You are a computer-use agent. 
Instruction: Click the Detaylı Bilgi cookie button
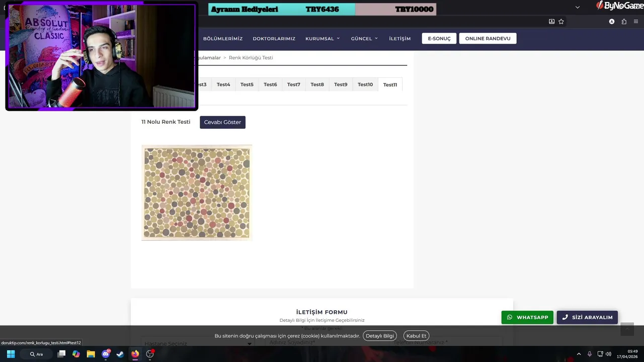click(x=380, y=336)
